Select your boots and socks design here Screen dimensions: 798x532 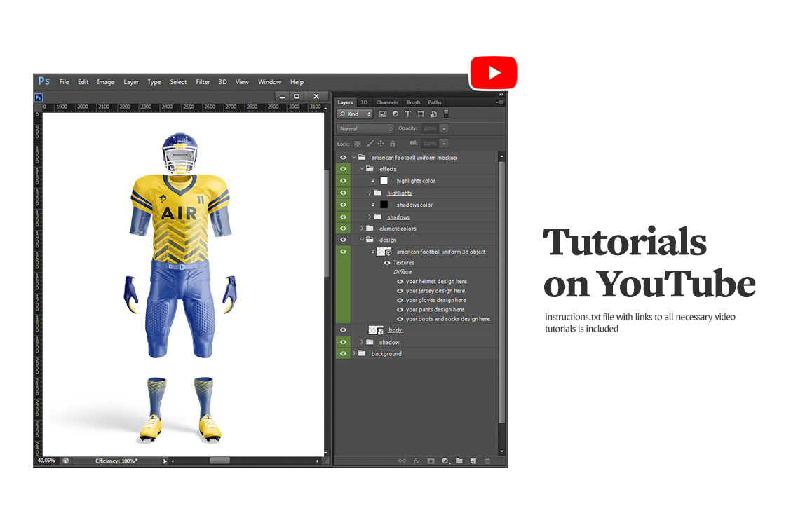tap(448, 319)
